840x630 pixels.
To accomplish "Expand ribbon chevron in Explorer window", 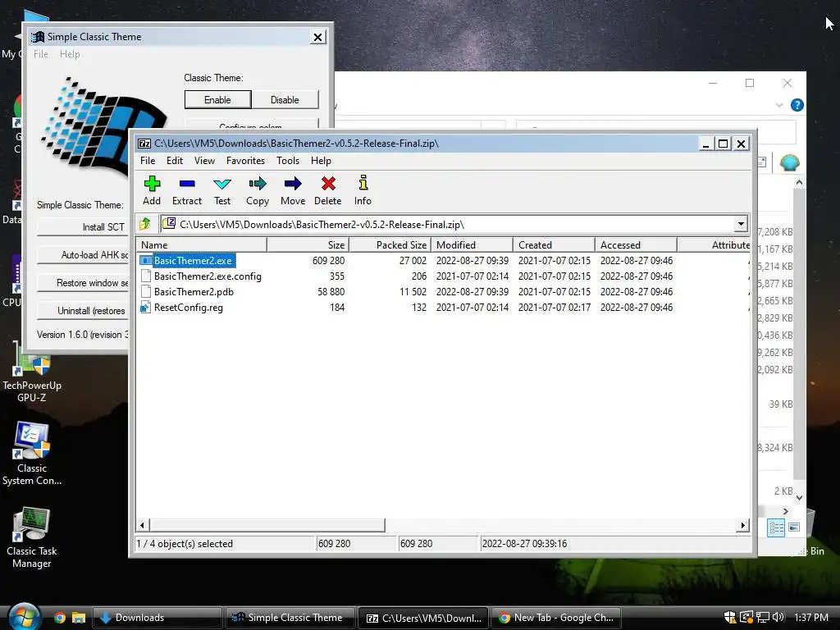I will pyautogui.click(x=779, y=105).
